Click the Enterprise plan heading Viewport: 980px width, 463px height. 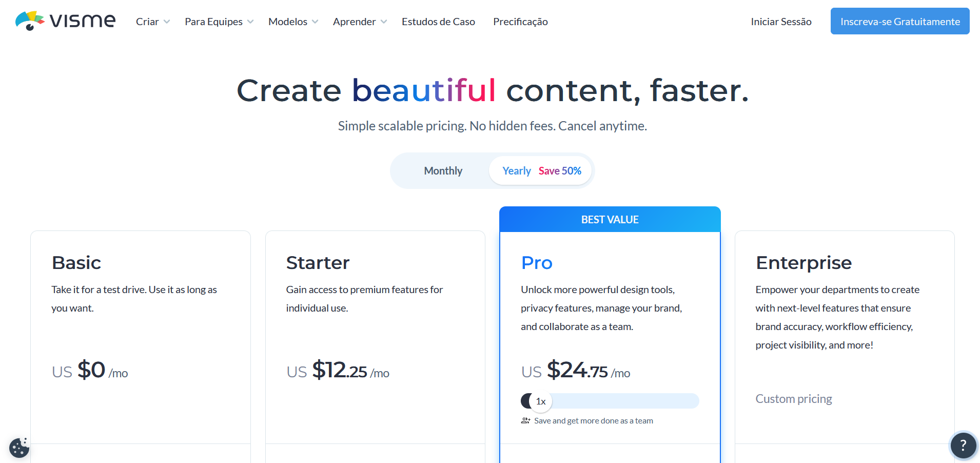(803, 263)
